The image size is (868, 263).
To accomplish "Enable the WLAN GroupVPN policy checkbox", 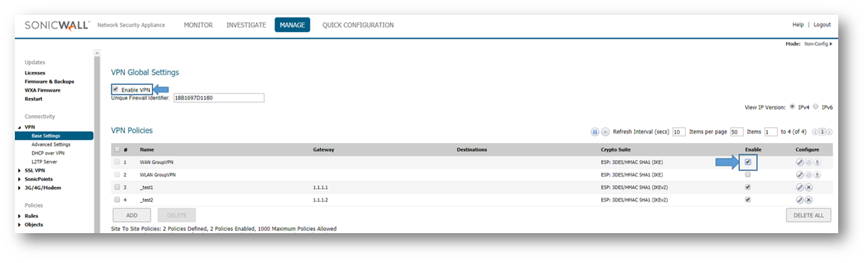I will tap(748, 174).
